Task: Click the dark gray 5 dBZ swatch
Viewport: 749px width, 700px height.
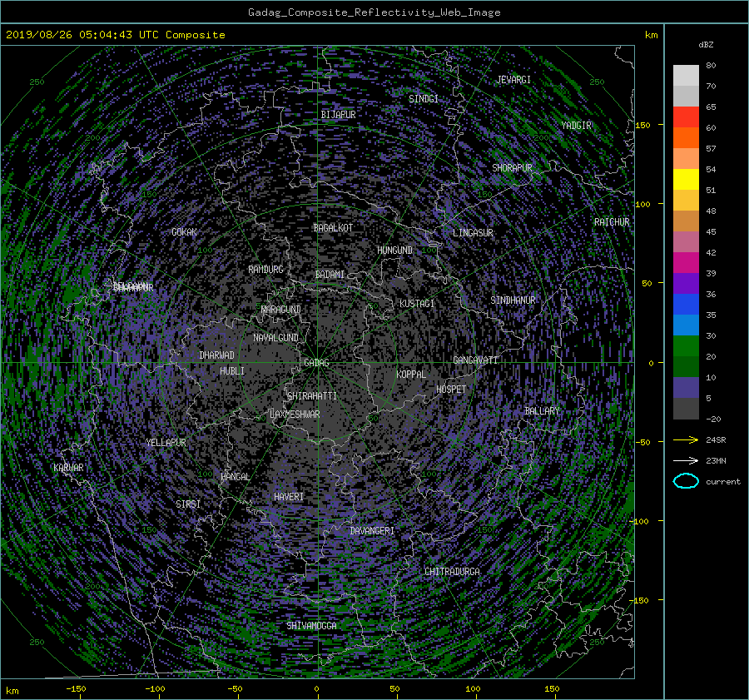Action: pyautogui.click(x=686, y=408)
